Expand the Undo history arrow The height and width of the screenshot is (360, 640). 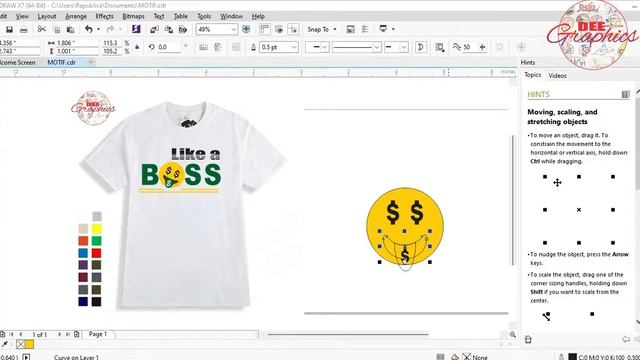(x=98, y=29)
